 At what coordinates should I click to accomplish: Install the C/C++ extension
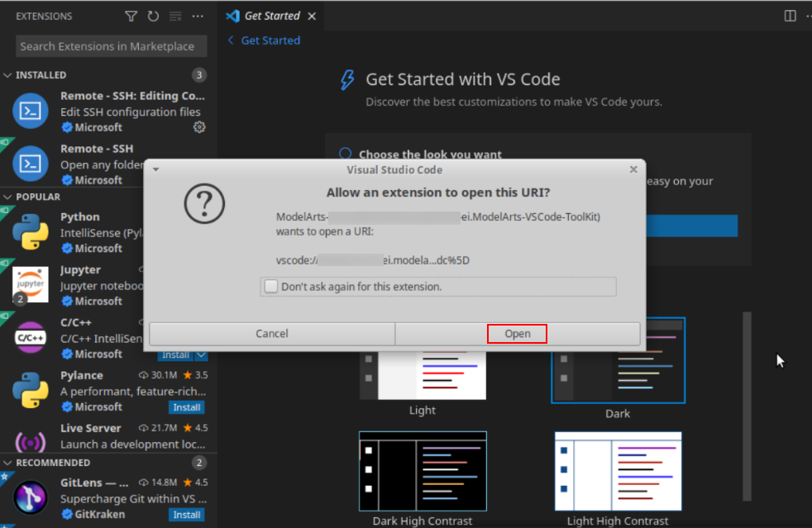pos(175,355)
